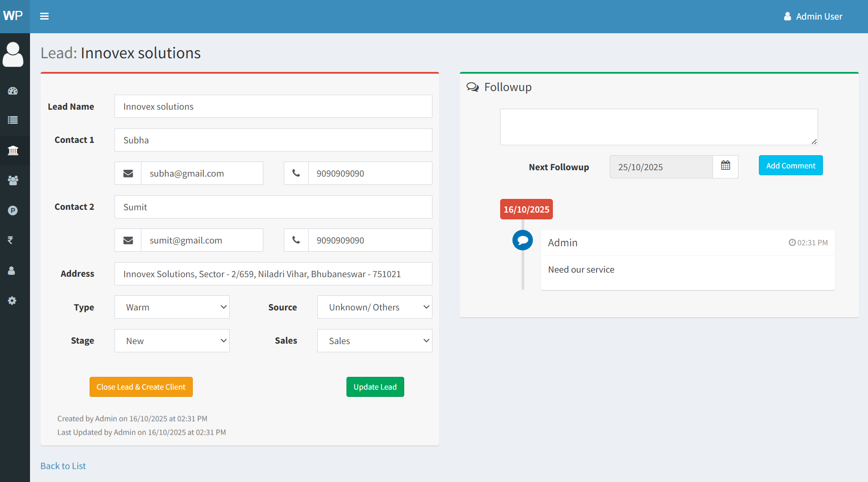The width and height of the screenshot is (868, 482).
Task: Expand the Source dropdown showing Unknown/ Others
Action: pos(375,307)
